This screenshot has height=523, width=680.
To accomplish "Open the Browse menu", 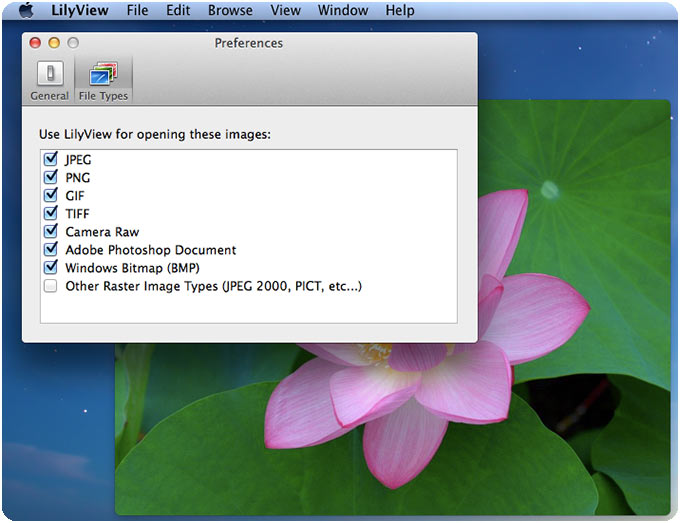I will click(x=230, y=10).
